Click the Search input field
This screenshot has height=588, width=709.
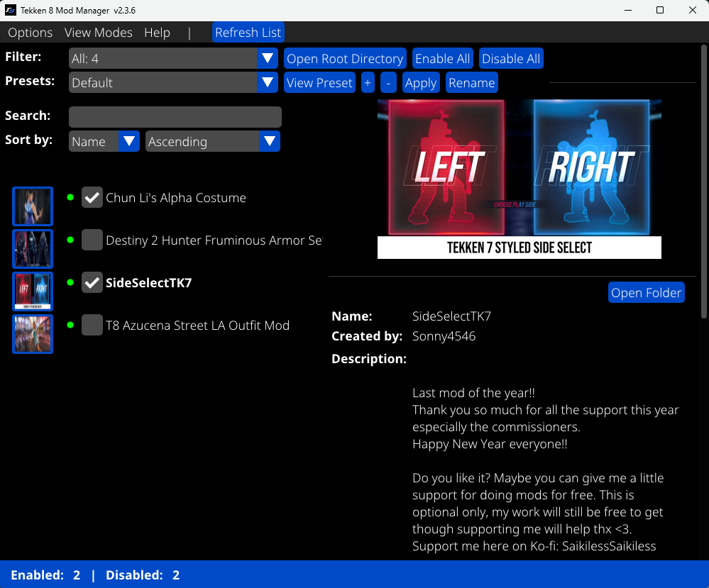pos(175,117)
